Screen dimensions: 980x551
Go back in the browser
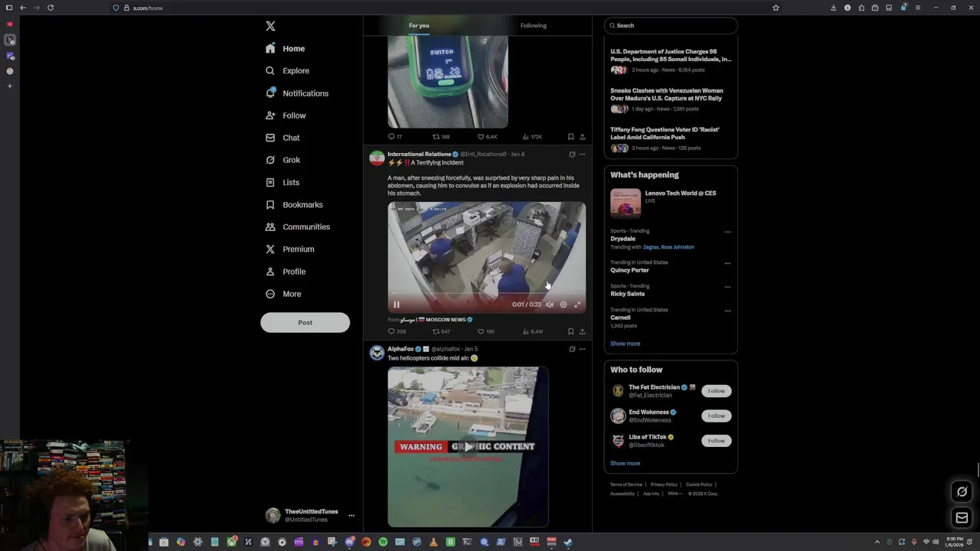point(23,8)
